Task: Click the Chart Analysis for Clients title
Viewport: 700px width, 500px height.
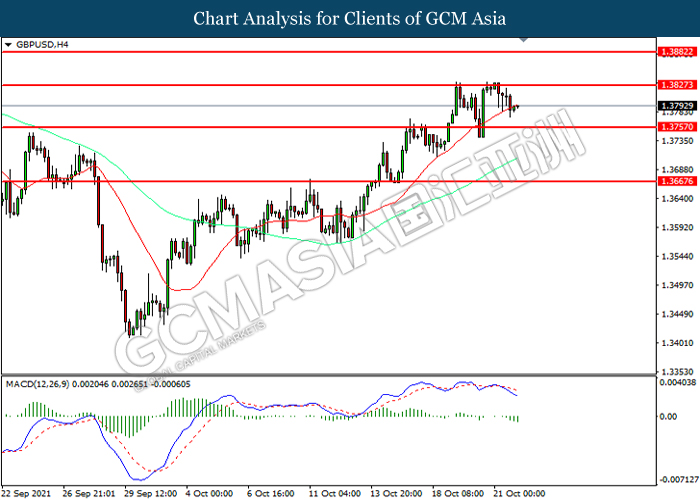Action: pos(350,18)
